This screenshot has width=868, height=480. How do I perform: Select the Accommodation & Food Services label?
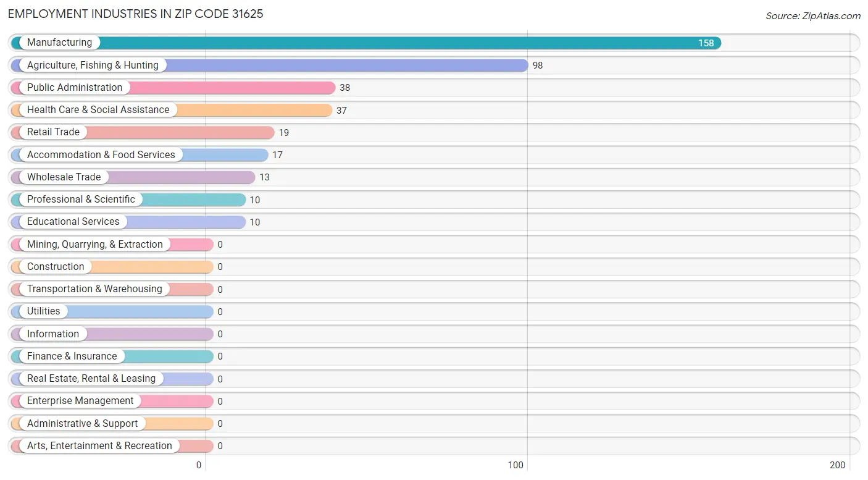(101, 154)
